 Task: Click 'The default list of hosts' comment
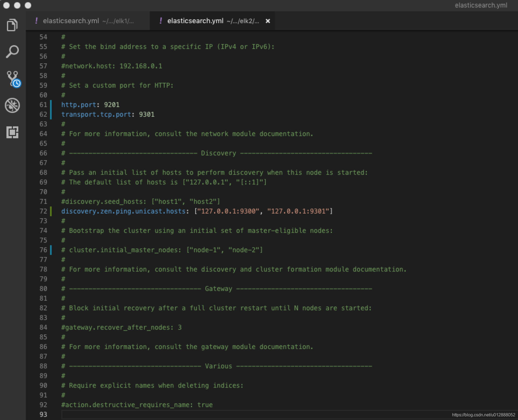coord(164,182)
